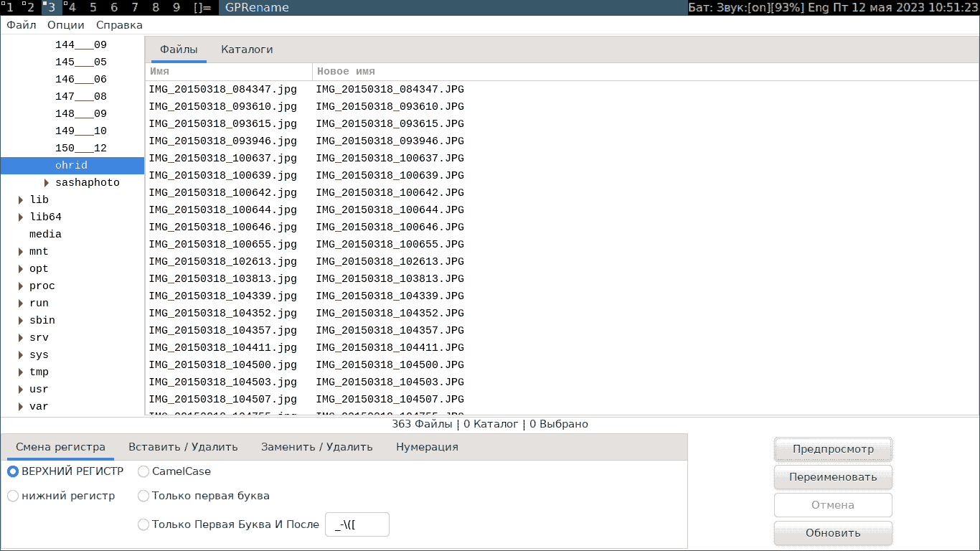
Task: Select the нижний регистр radio option
Action: click(x=13, y=496)
